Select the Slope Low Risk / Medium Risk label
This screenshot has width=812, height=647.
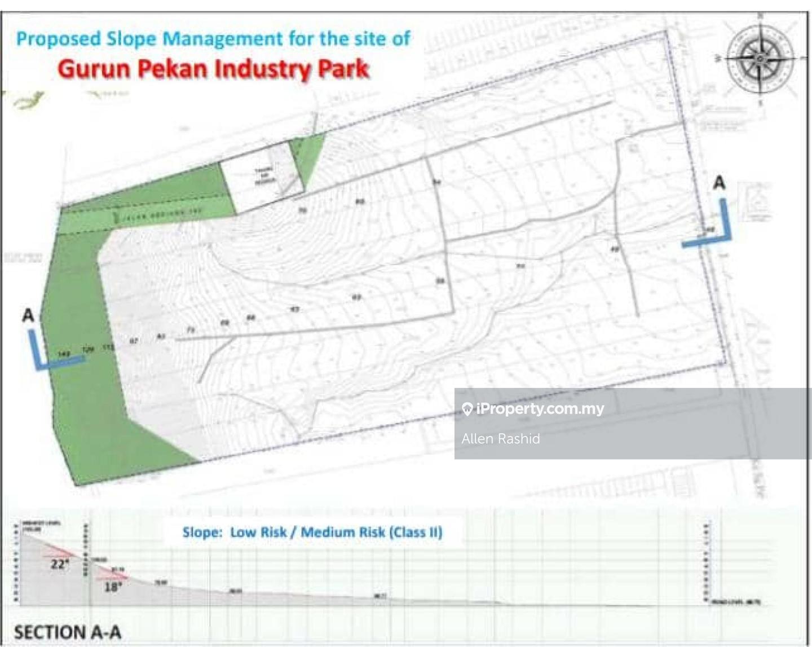(312, 532)
